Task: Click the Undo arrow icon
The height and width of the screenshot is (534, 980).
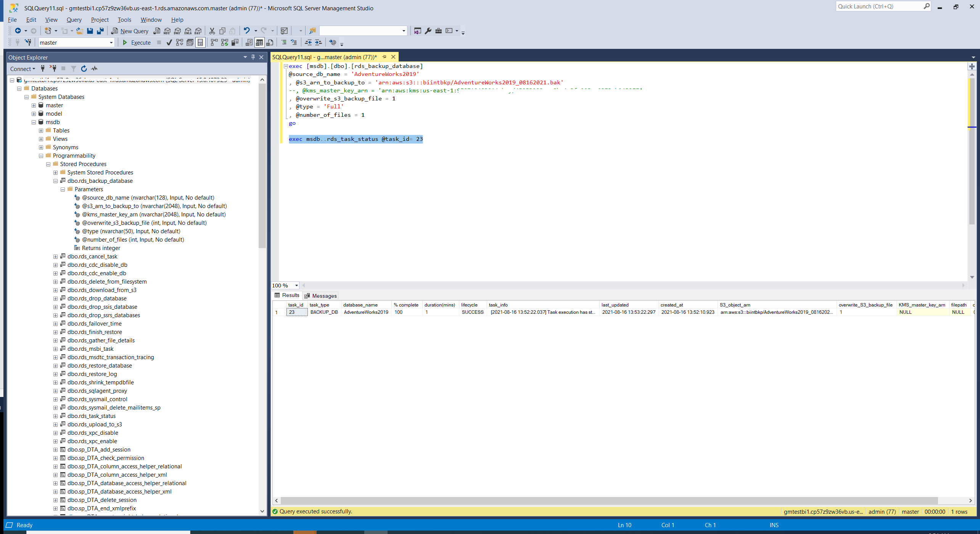Action: (247, 31)
